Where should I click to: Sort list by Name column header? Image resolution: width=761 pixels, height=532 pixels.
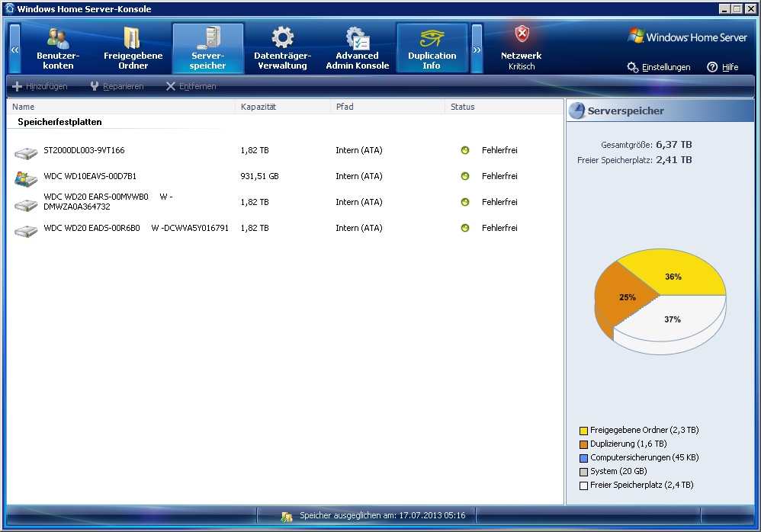[x=120, y=107]
